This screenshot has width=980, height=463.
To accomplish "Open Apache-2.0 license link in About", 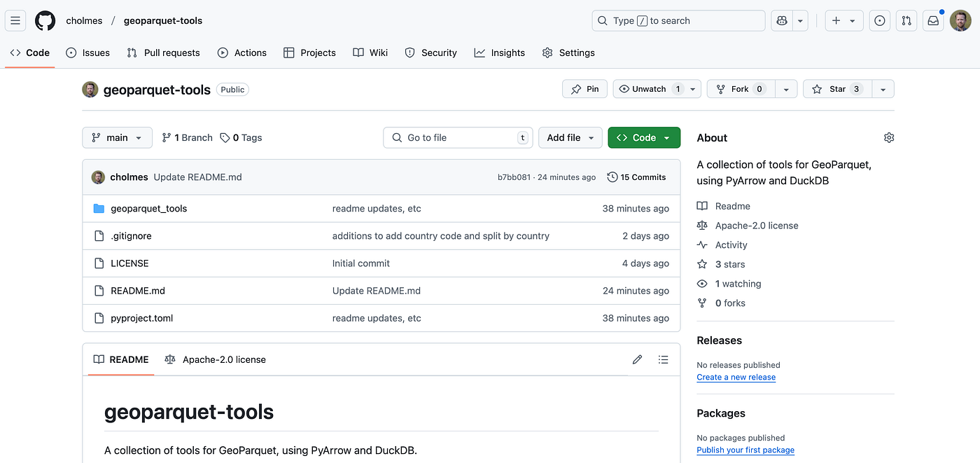I will (748, 226).
